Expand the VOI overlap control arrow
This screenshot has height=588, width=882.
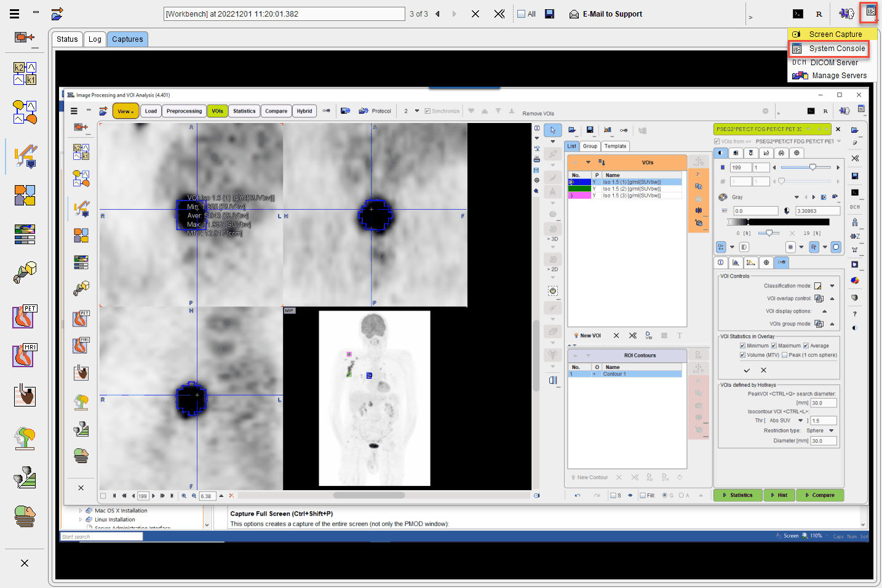[832, 299]
